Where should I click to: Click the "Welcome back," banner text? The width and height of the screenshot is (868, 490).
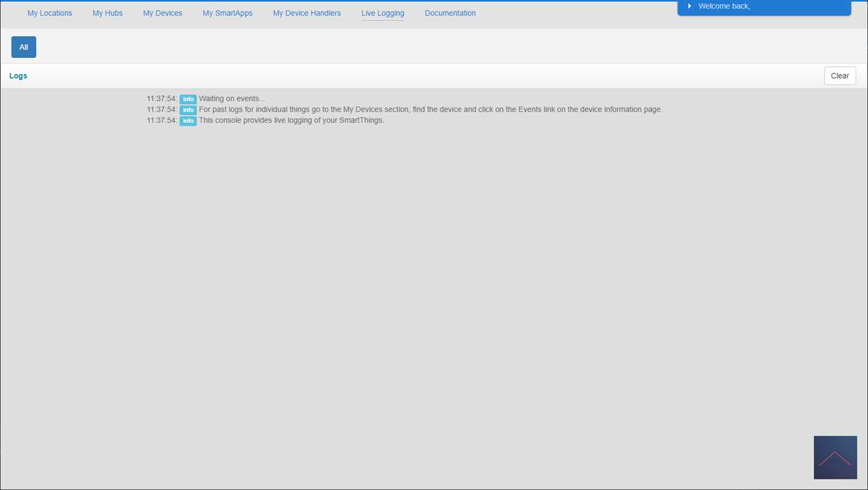click(724, 6)
